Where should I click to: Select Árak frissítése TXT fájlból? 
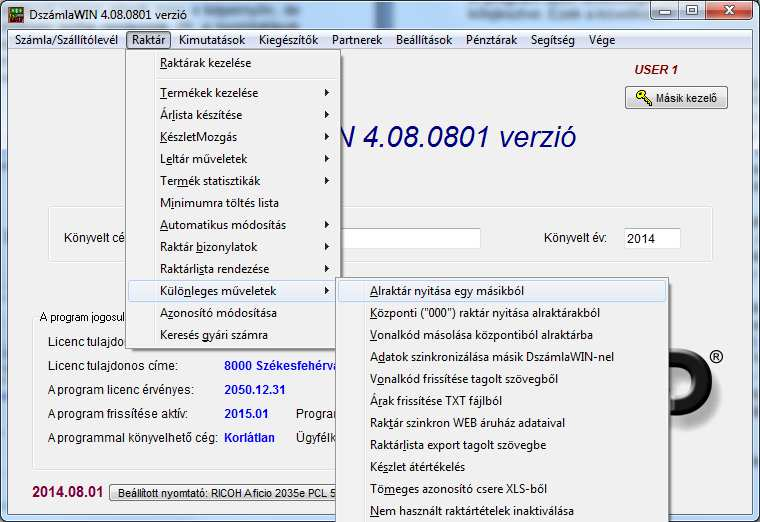click(502, 401)
